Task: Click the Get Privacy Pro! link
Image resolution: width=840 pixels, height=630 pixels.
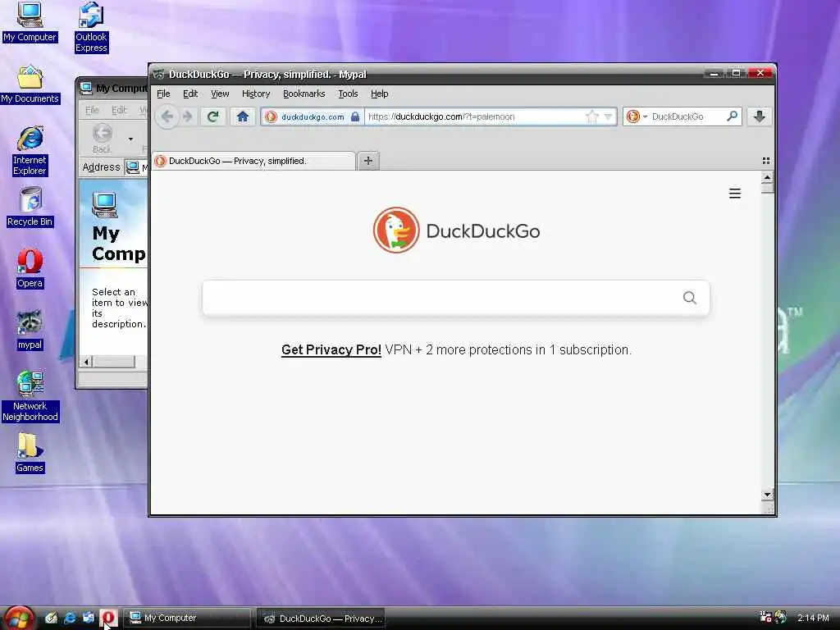Action: pos(331,349)
